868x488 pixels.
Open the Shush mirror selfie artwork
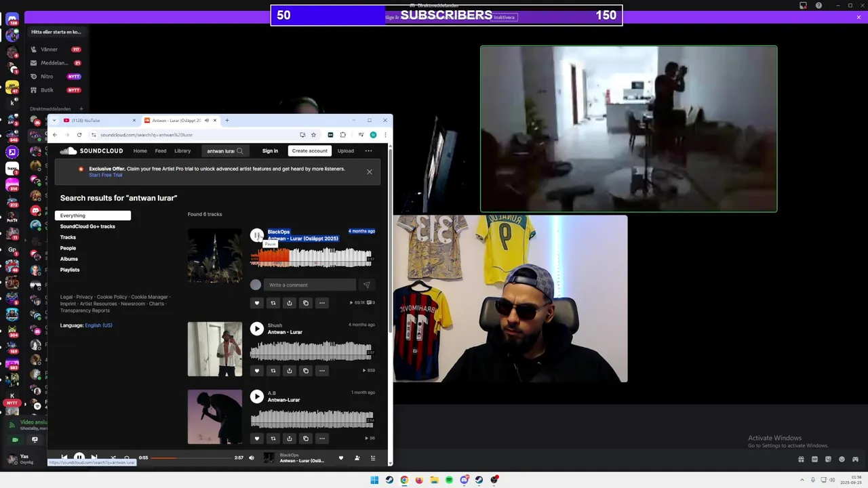[x=215, y=349]
